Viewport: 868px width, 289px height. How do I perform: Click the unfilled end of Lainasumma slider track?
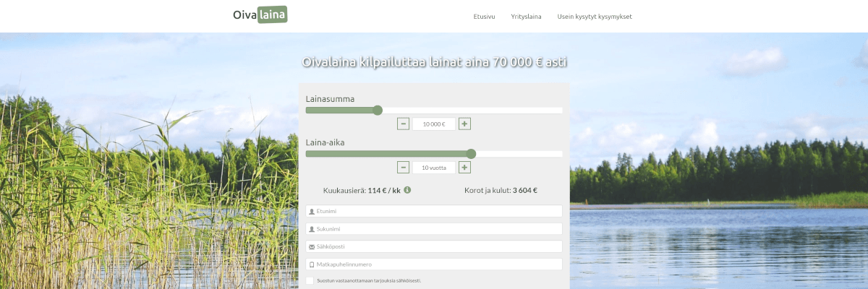[x=557, y=110]
